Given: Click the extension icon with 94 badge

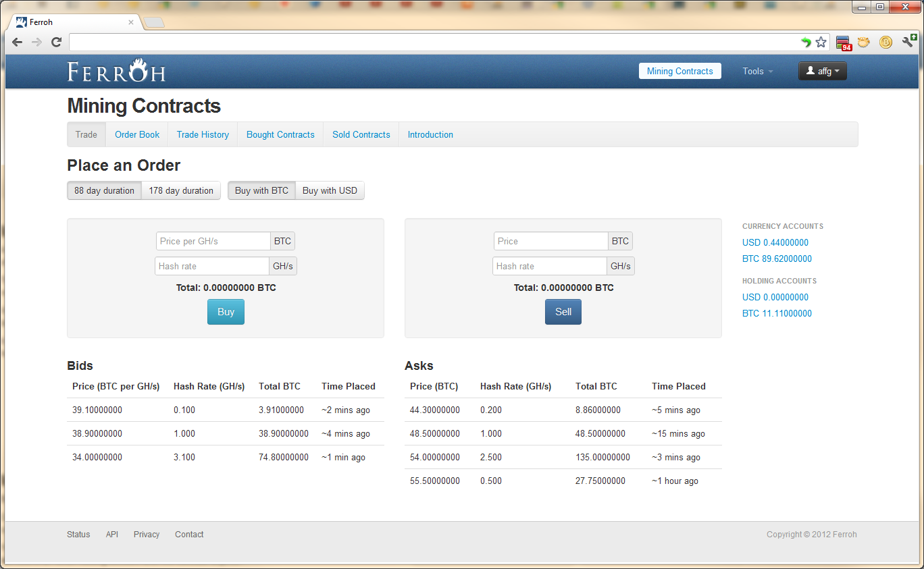Looking at the screenshot, I should point(843,43).
